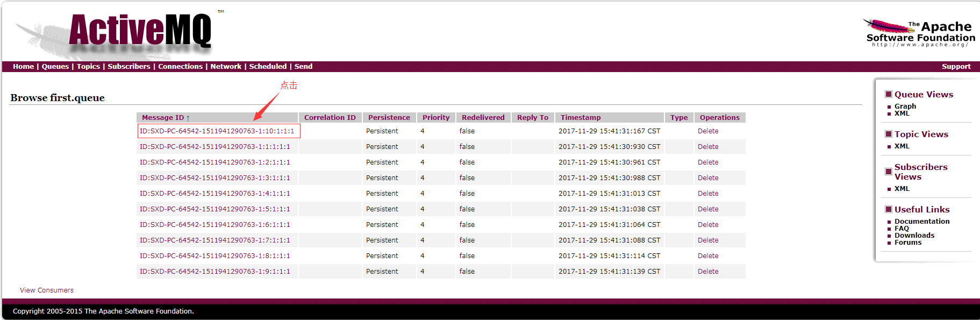This screenshot has width=980, height=320.
Task: Click View Consumers link
Action: pyautogui.click(x=47, y=290)
